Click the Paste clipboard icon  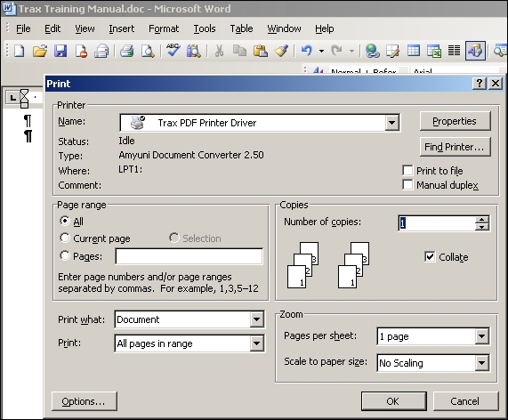pos(261,51)
